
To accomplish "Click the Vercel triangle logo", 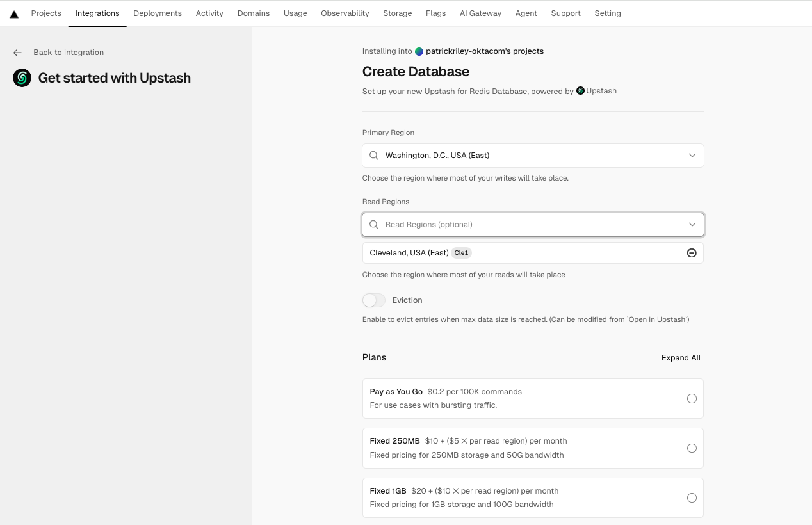I will (x=14, y=13).
